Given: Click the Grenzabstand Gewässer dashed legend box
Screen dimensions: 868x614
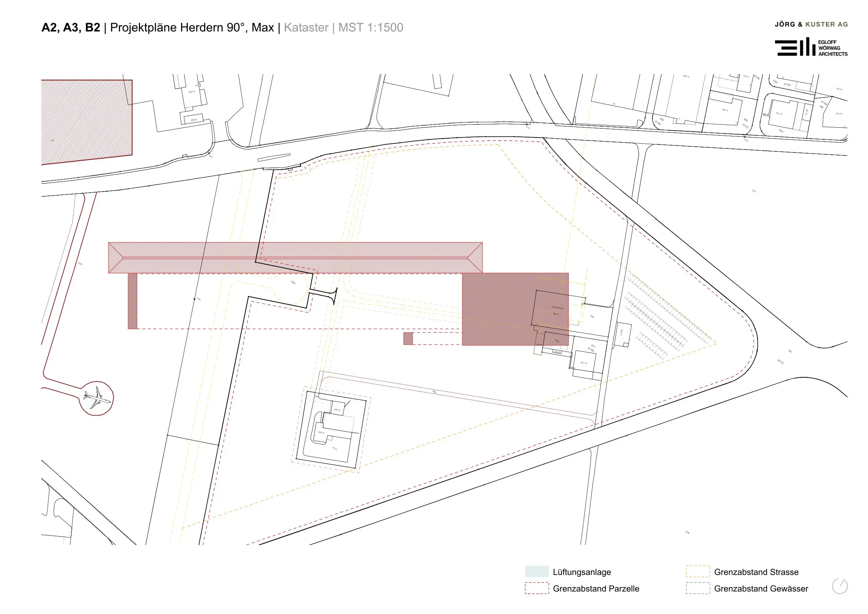Looking at the screenshot, I should [x=697, y=588].
